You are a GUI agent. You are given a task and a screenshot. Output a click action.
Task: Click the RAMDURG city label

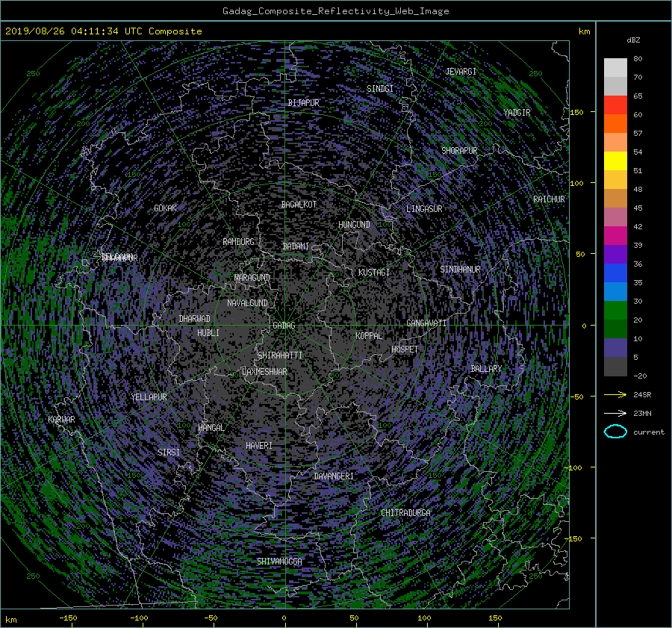[238, 242]
